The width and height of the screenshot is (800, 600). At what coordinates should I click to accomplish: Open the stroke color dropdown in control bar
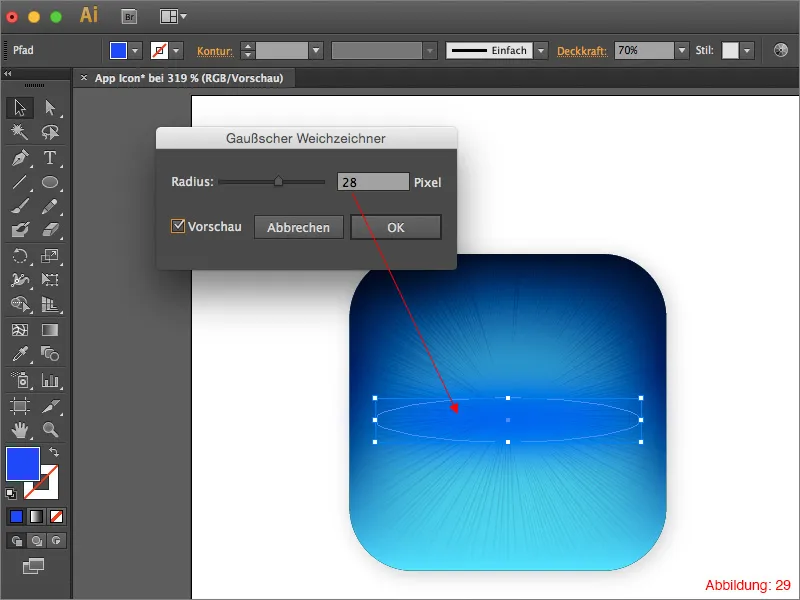176,51
